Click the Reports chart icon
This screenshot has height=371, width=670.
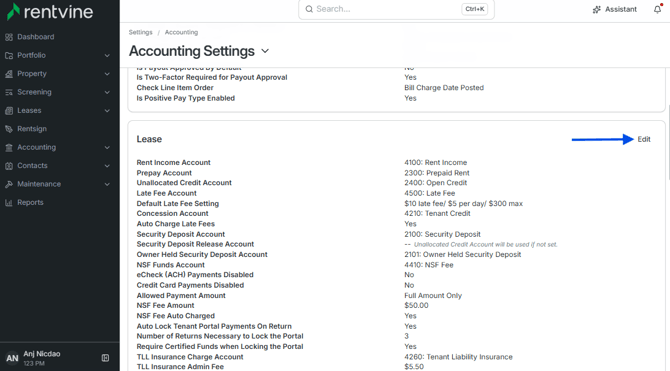tap(9, 203)
